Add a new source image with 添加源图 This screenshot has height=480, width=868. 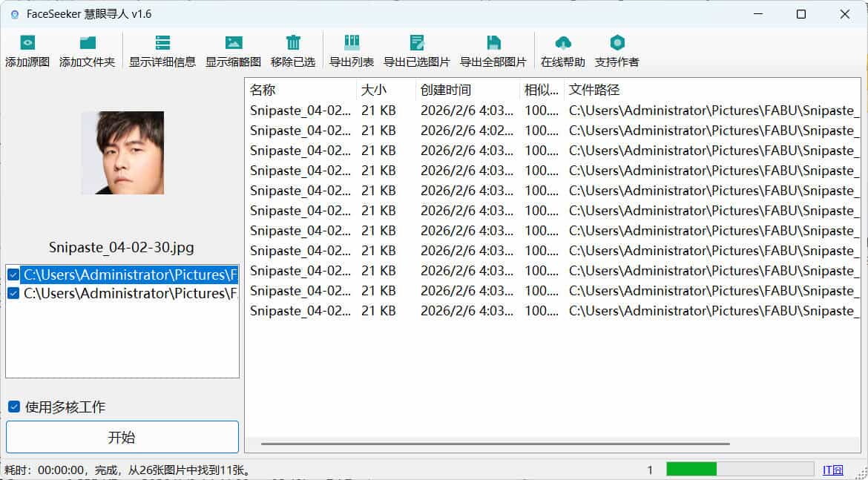pos(26,50)
